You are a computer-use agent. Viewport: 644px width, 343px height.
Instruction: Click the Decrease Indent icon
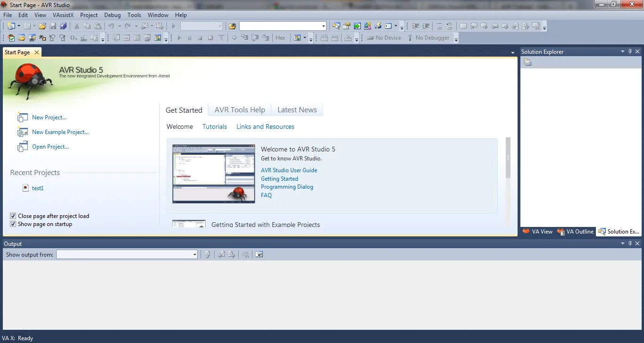[415, 26]
